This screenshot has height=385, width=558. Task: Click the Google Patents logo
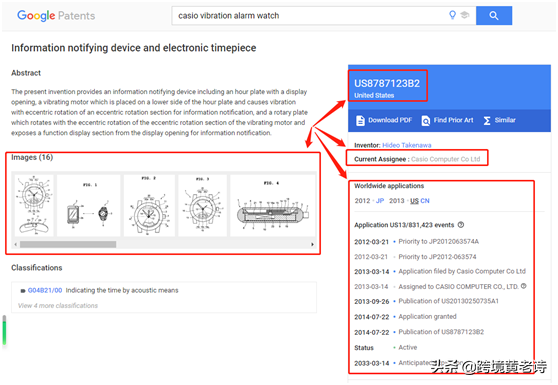(56, 16)
